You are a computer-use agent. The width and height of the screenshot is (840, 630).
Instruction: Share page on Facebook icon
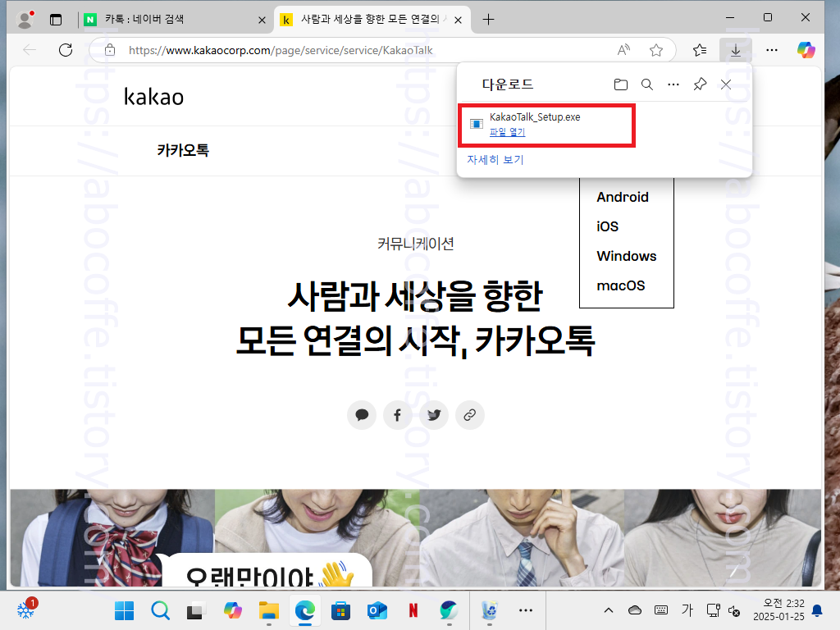(x=398, y=414)
